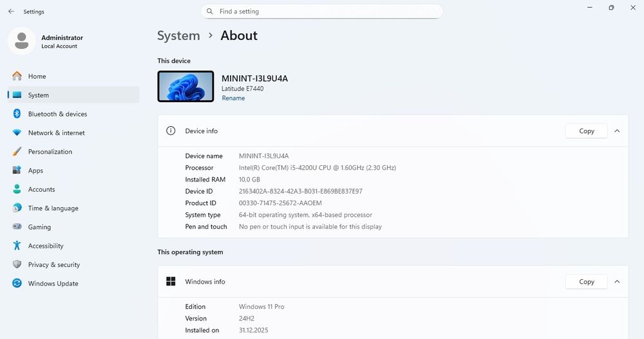
Task: Click the Rename link
Action: tap(233, 98)
